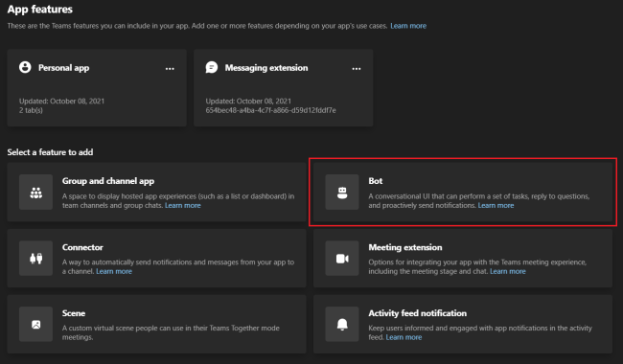Click the Messaging extension ID 654bec48 text
This screenshot has width=623, height=364.
coord(270,110)
